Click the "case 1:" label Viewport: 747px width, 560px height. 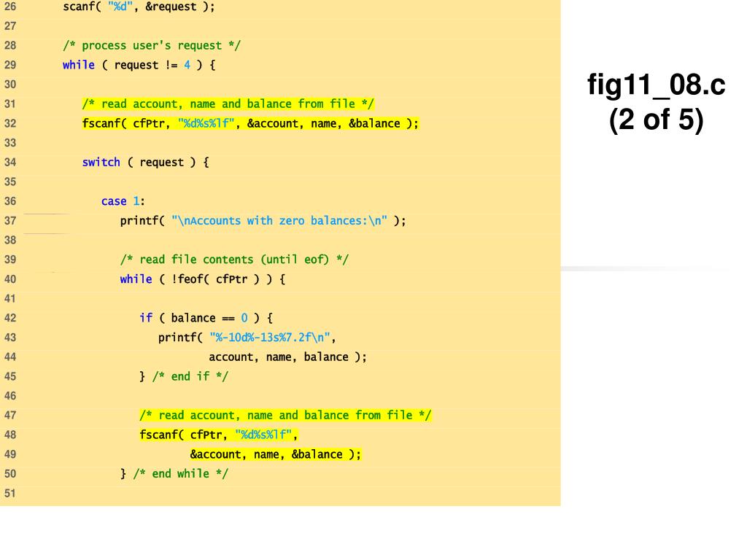pos(123,201)
